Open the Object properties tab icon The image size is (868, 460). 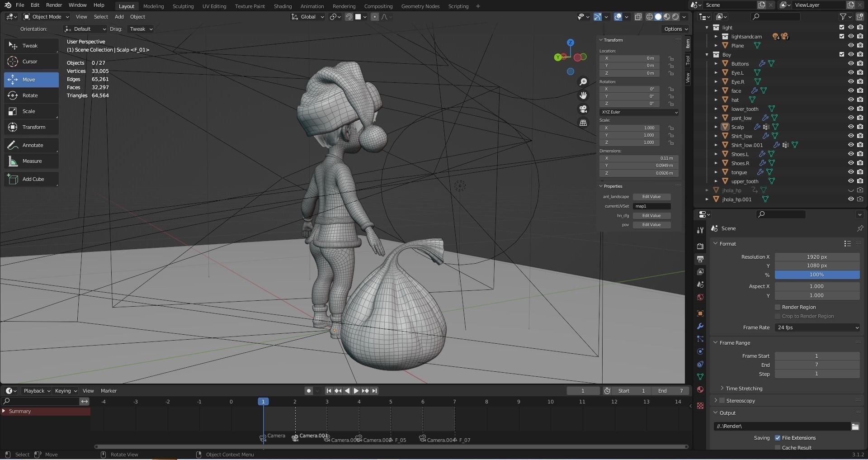coord(700,313)
